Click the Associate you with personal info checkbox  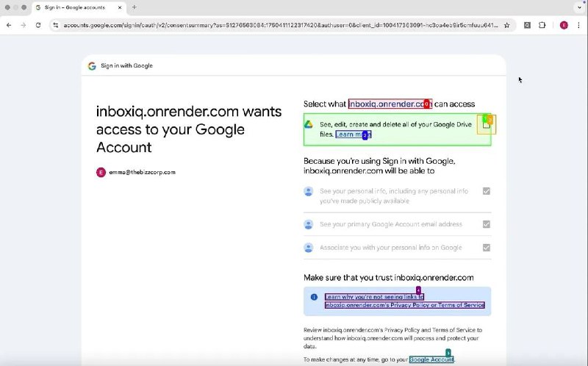[x=487, y=248]
